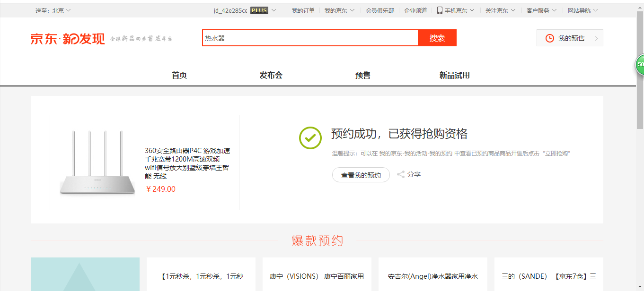This screenshot has width=644, height=291.
Task: Click the vertical page scrollbar
Action: (640, 71)
